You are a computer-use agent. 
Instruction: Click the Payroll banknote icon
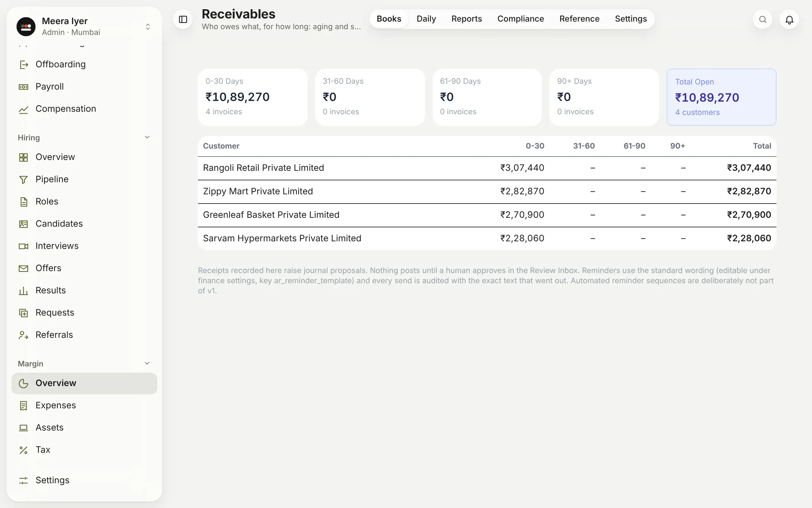click(x=23, y=87)
